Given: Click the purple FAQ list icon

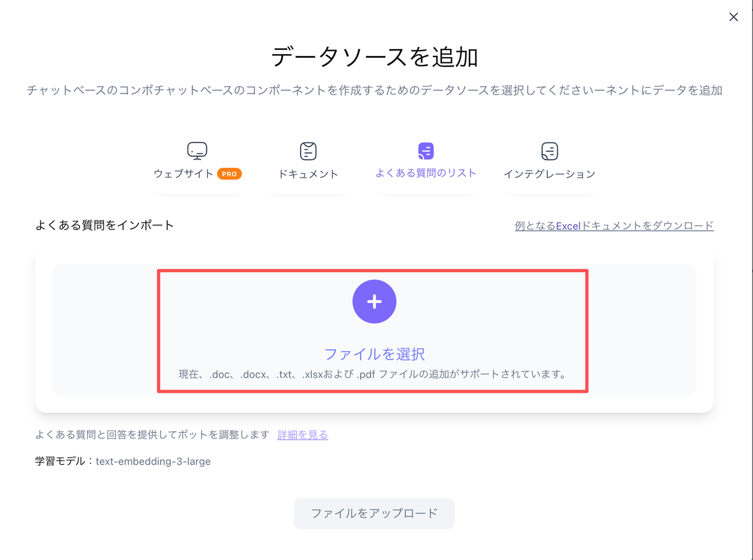Looking at the screenshot, I should [x=424, y=150].
